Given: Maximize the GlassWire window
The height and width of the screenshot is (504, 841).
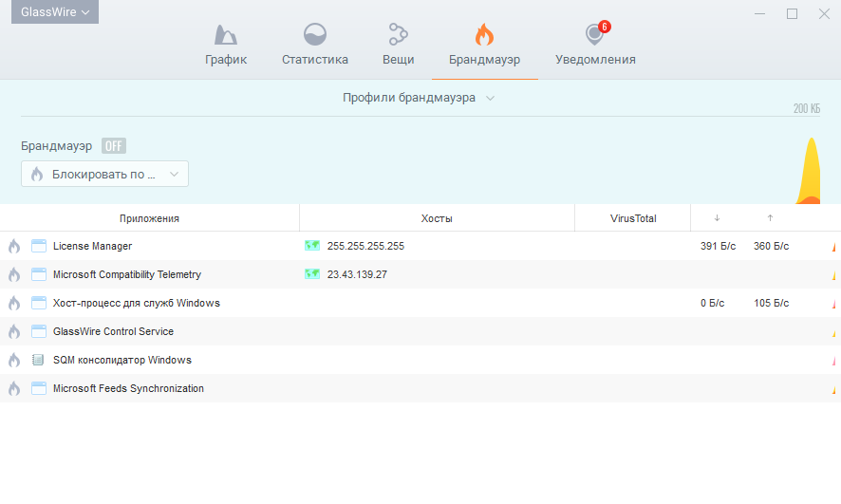Looking at the screenshot, I should [792, 13].
